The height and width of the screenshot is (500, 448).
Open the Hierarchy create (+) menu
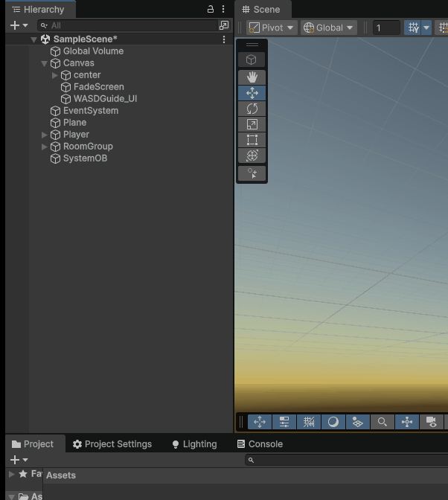coord(19,25)
